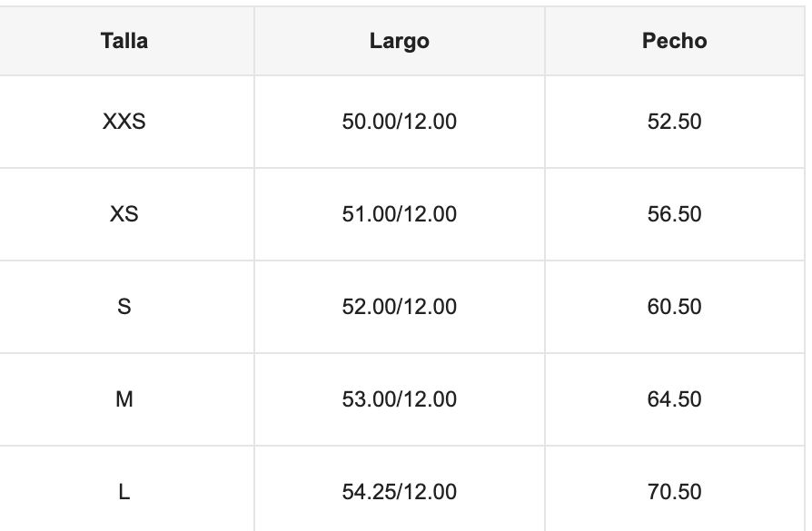Viewport: 812px width, 531px height.
Task: Click the 54.25/12.00 length value
Action: (x=399, y=492)
